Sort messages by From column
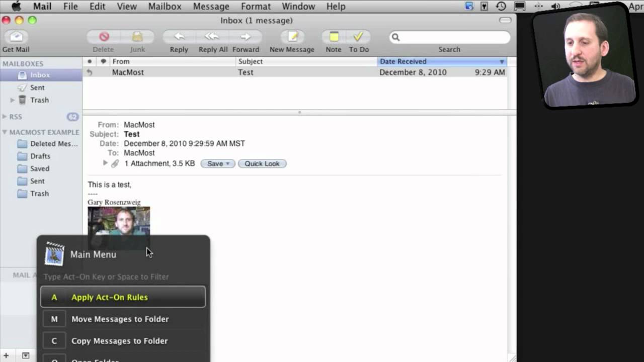Viewport: 644px width, 362px height. pyautogui.click(x=173, y=61)
